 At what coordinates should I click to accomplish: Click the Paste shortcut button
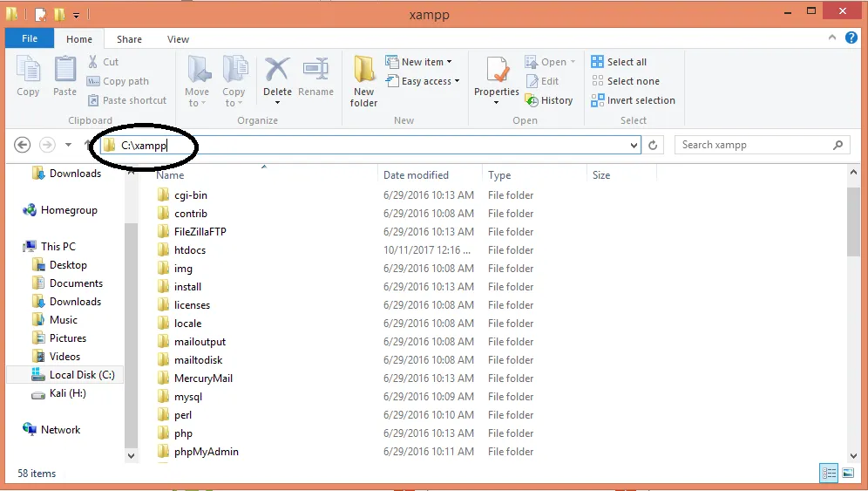click(126, 100)
